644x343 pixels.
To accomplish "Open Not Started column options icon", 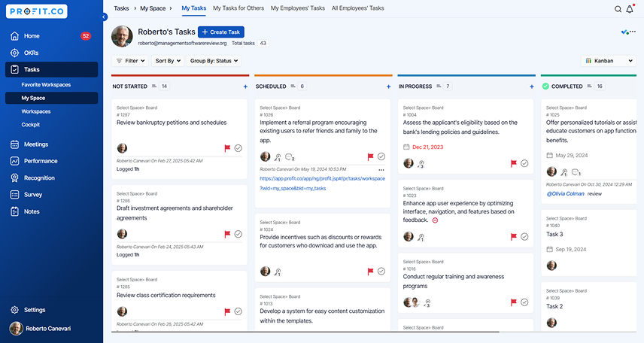I will [x=154, y=87].
